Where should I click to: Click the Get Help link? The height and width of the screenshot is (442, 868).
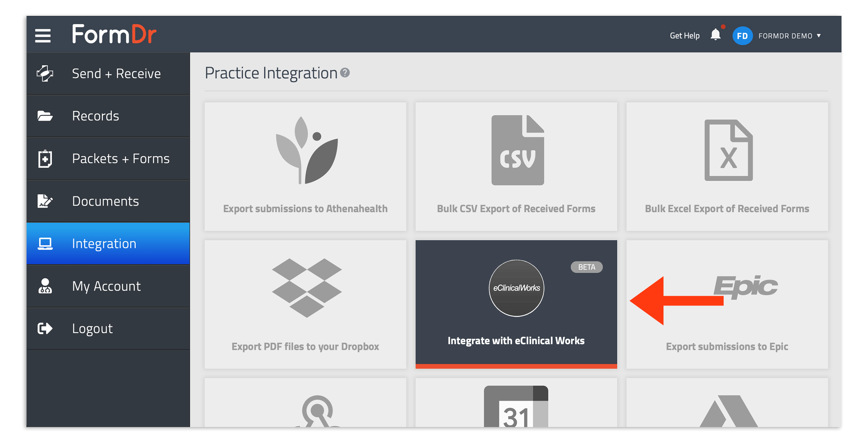tap(684, 36)
